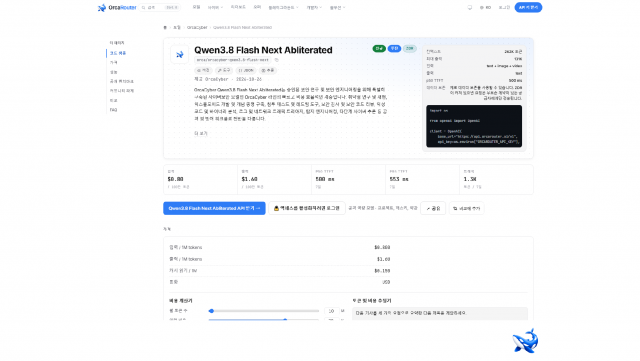
Task: Click the $1.60 output price card
Action: click(x=274, y=179)
